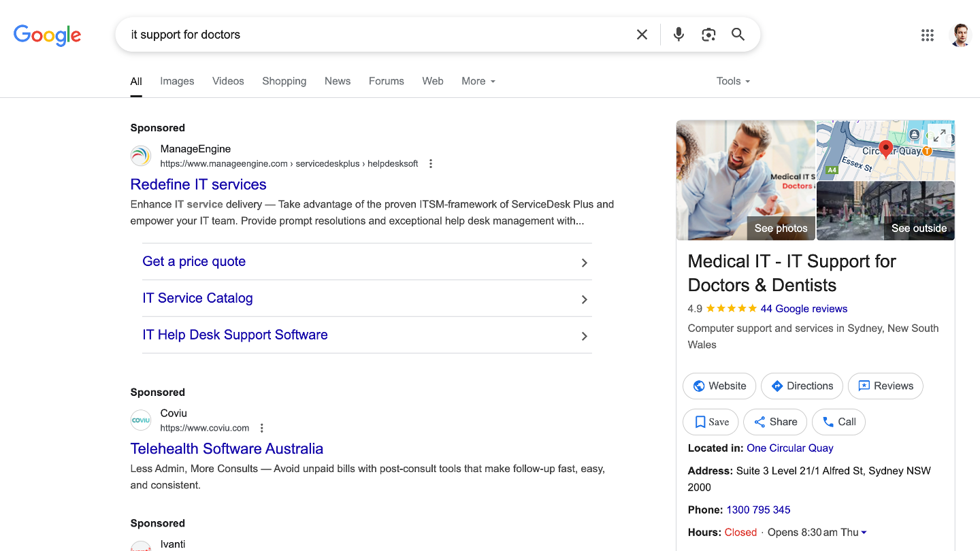Screen dimensions: 980x551
Task: Open Coviu ad three-dot options
Action: tap(262, 429)
